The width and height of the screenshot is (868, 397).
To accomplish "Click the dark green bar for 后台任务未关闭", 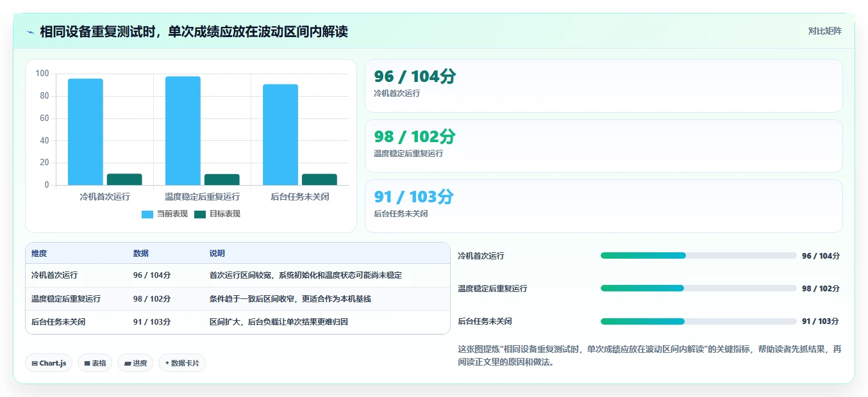I will point(319,179).
